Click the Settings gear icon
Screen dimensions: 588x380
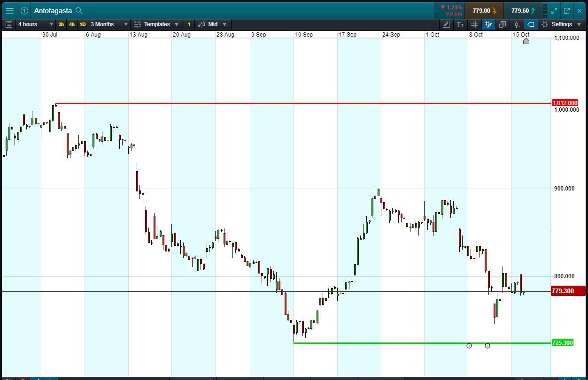545,24
